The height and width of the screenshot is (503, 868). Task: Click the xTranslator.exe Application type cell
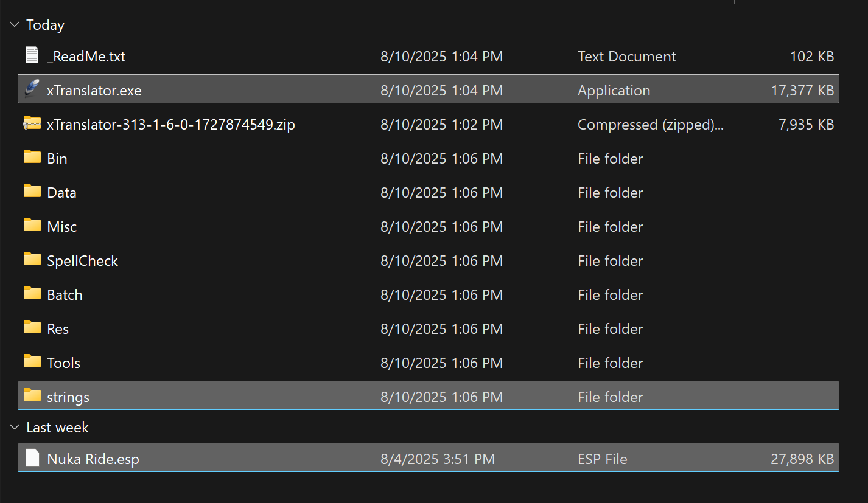(x=614, y=91)
